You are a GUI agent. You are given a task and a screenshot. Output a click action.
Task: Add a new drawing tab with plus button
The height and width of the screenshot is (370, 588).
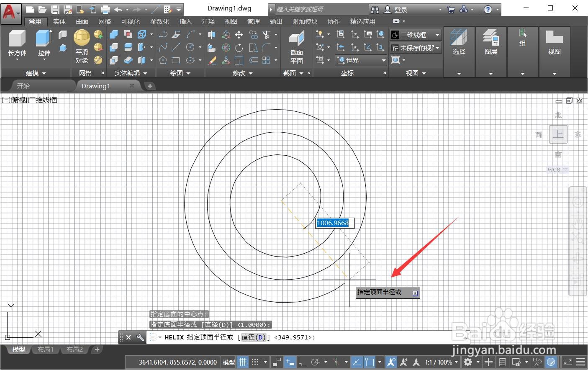tap(150, 86)
